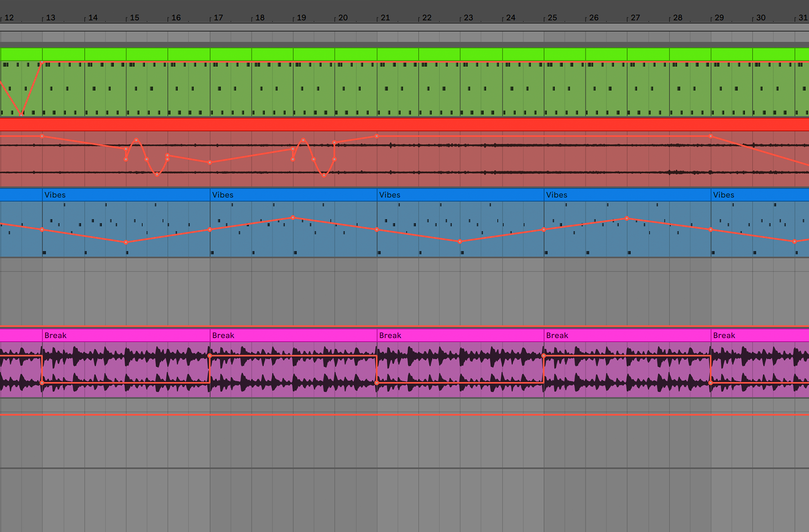Jump to bar 19 on the ruler

[302, 18]
